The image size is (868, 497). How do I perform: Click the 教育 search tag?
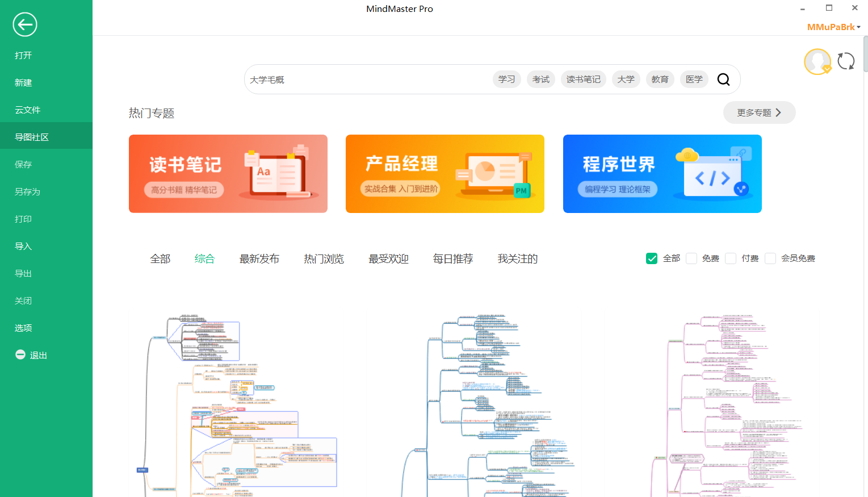[x=660, y=80]
